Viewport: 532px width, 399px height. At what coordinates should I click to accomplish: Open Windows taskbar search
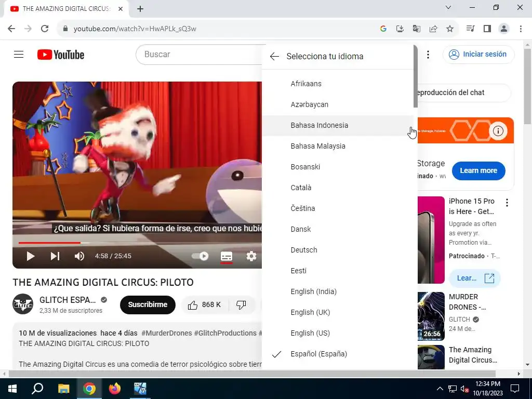point(37,389)
